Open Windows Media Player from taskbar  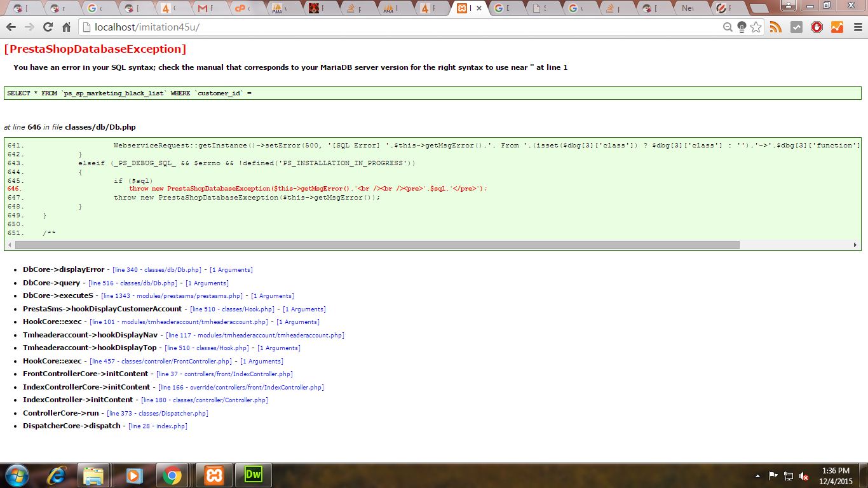pyautogui.click(x=133, y=475)
